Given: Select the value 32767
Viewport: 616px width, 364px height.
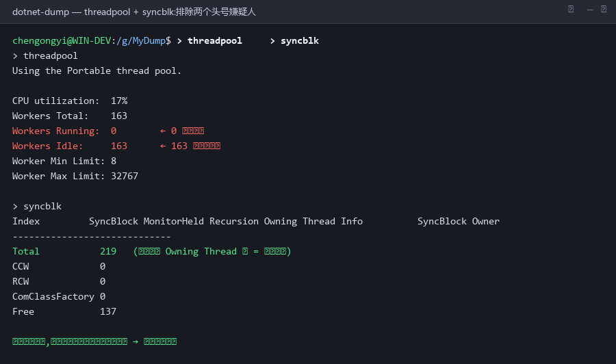Looking at the screenshot, I should 125,176.
